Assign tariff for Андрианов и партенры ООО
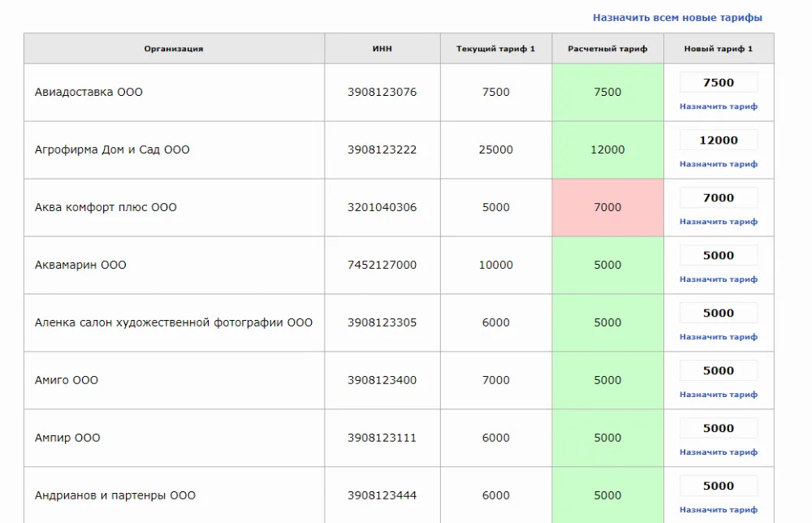 click(x=718, y=510)
